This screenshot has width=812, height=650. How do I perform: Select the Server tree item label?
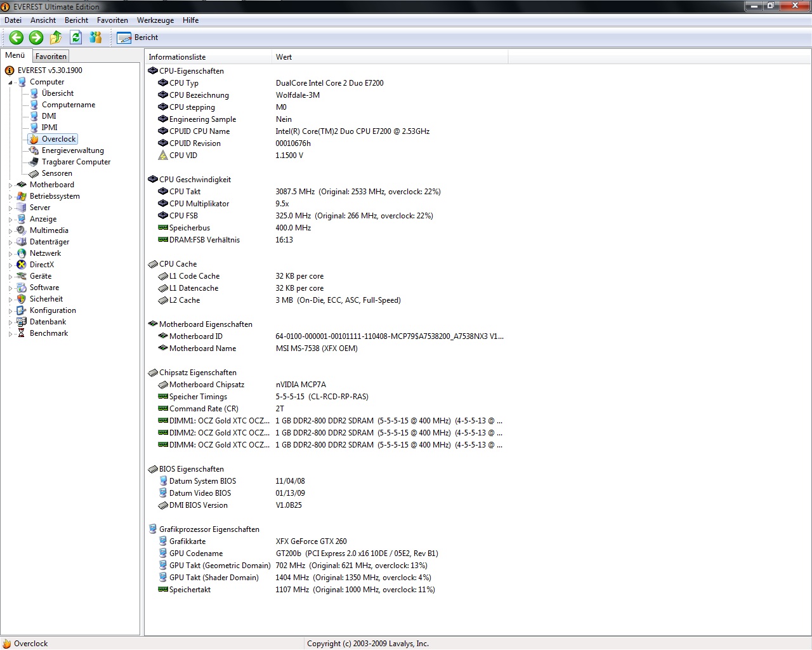(40, 208)
